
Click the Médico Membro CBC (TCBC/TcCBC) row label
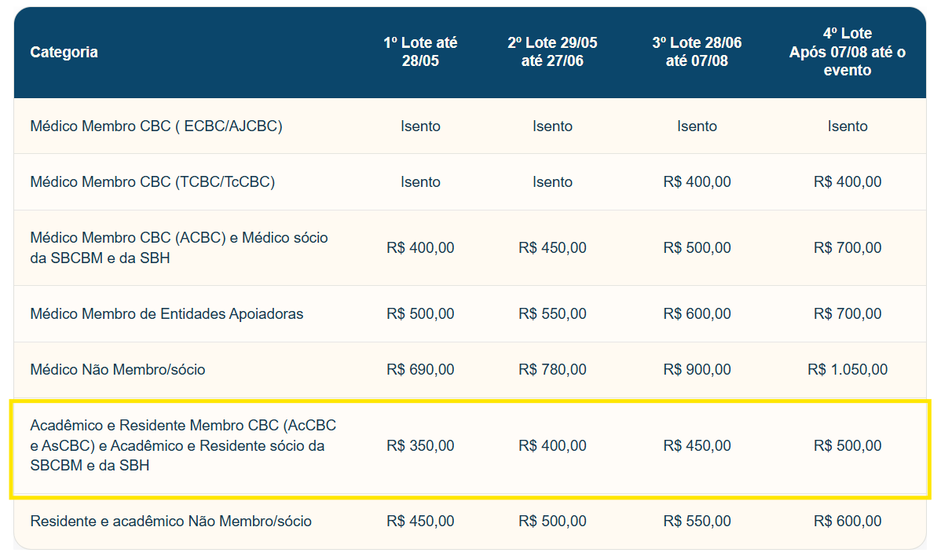(x=152, y=181)
